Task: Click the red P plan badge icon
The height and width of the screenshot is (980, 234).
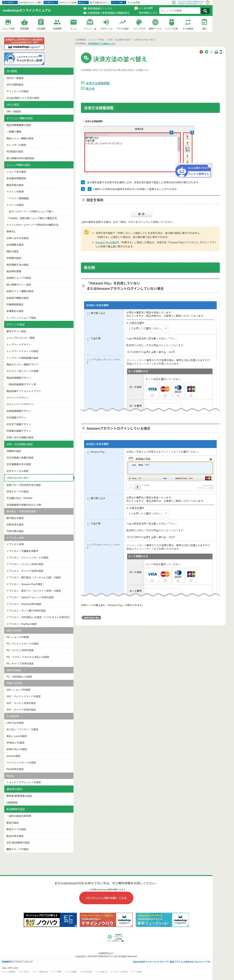Action: (201, 52)
